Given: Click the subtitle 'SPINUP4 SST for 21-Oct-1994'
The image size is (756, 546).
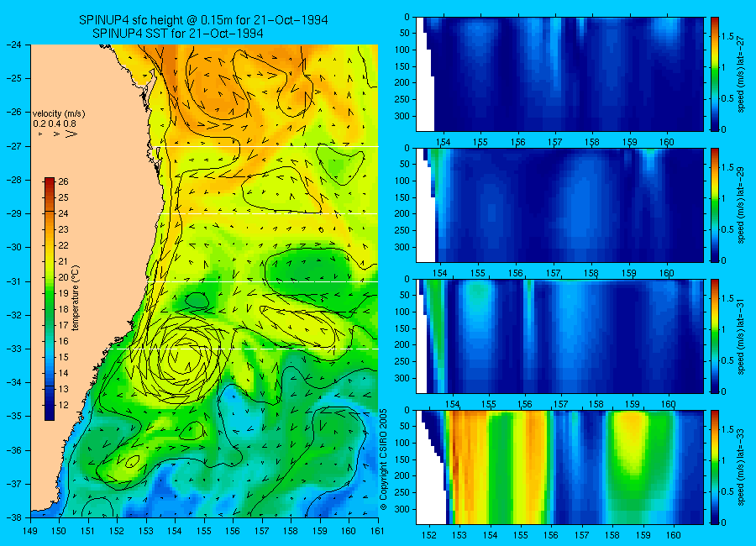Looking at the screenshot, I should [177, 34].
